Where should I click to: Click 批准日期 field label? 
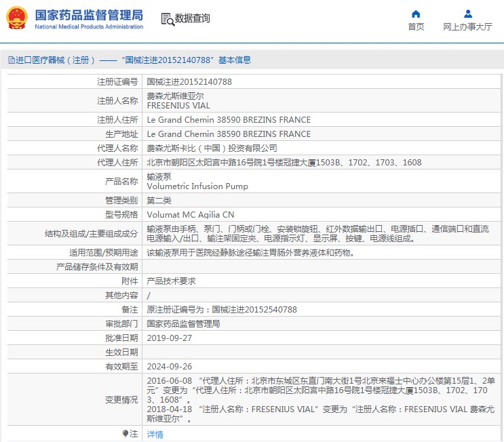pos(121,338)
